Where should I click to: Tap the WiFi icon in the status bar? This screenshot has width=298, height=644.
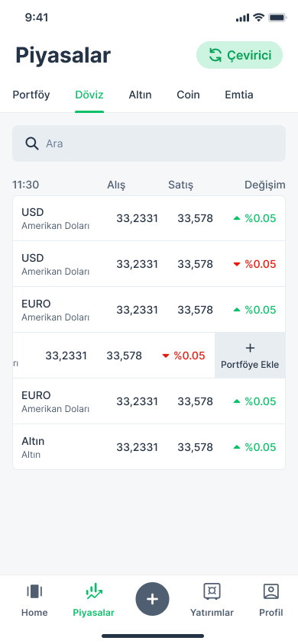(x=258, y=18)
